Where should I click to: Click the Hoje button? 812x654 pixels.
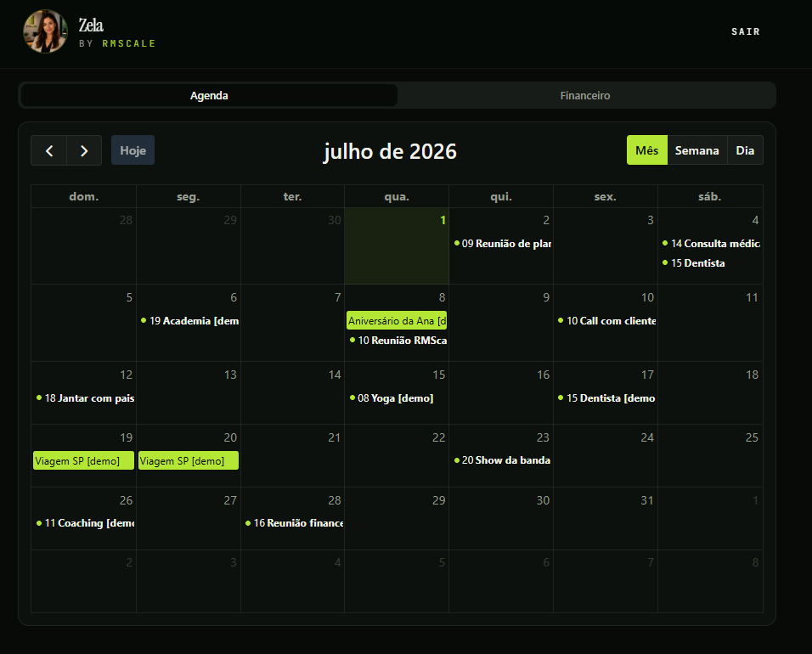pyautogui.click(x=133, y=150)
